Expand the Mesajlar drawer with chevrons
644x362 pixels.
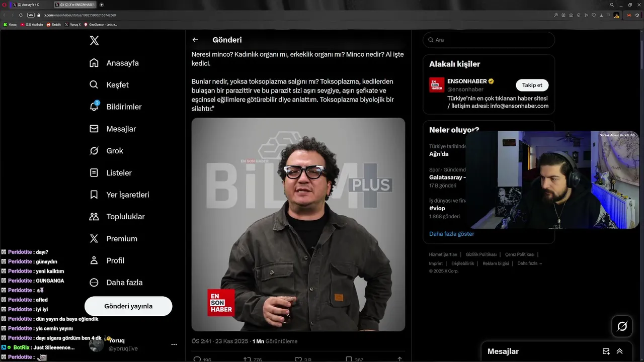(x=619, y=351)
